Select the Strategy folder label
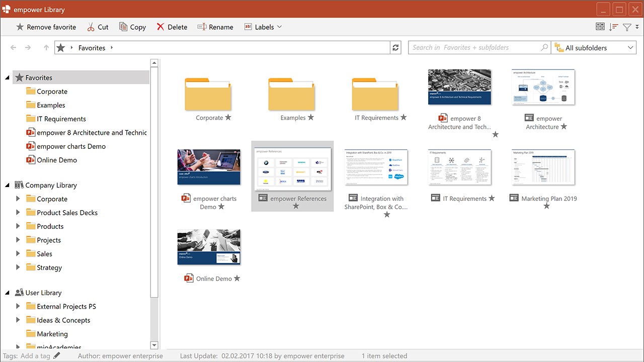This screenshot has height=362, width=644. pyautogui.click(x=49, y=267)
